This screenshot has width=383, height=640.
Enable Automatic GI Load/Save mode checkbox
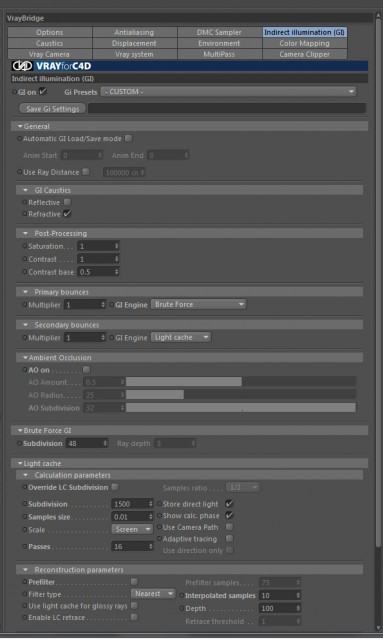(x=129, y=138)
